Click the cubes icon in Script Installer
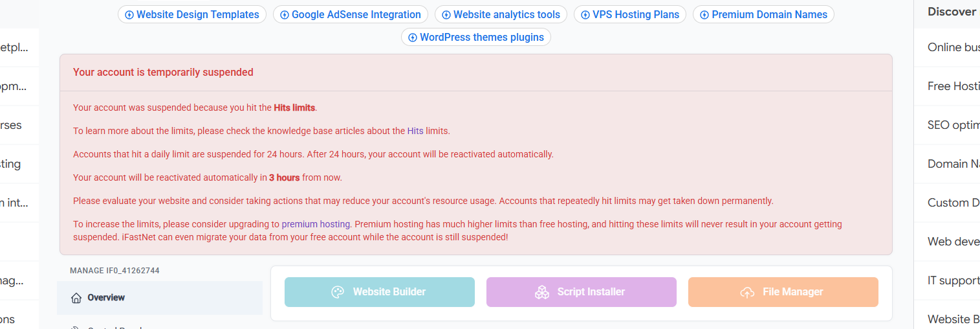The height and width of the screenshot is (329, 980). point(542,292)
